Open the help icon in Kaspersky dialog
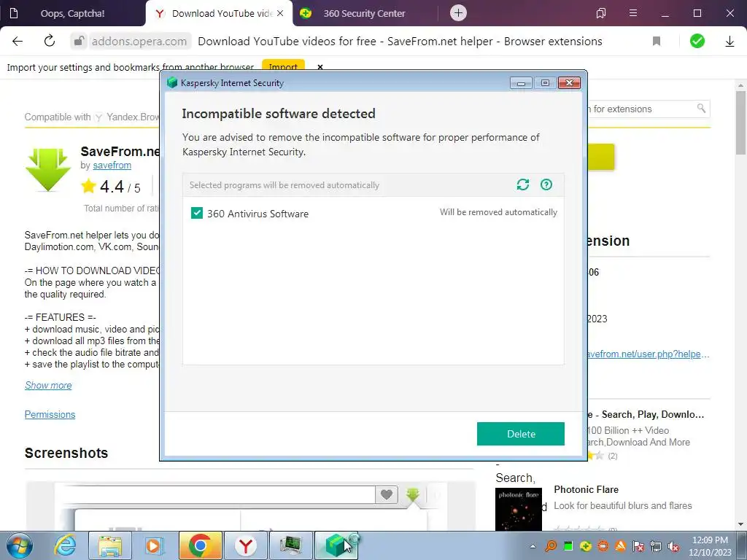This screenshot has width=747, height=560. pos(546,184)
